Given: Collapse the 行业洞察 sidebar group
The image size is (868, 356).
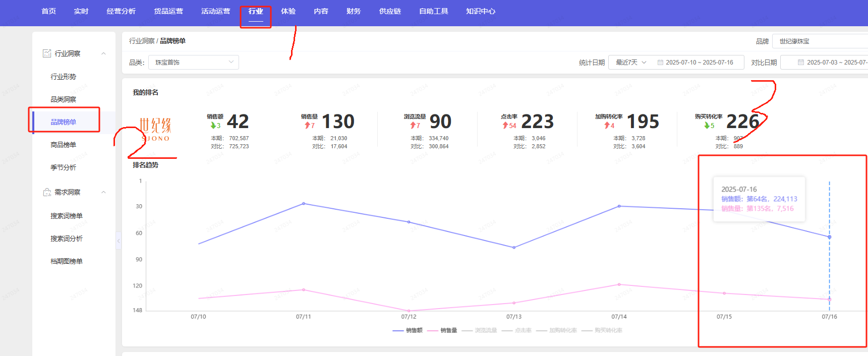Looking at the screenshot, I should tap(103, 53).
